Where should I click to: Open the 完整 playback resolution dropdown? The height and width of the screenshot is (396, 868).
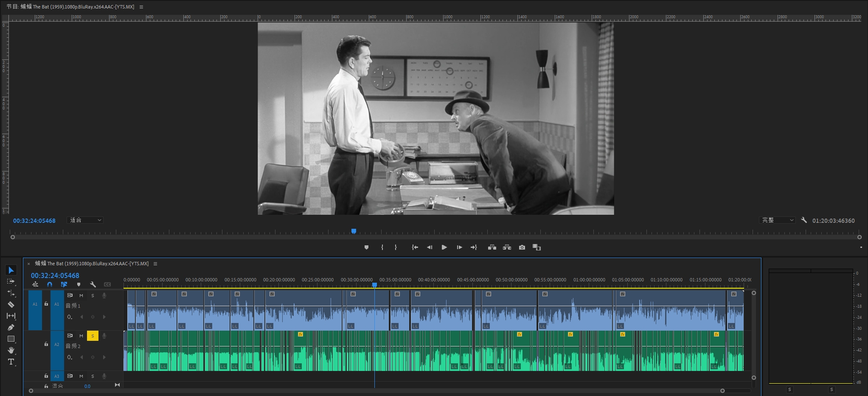777,220
